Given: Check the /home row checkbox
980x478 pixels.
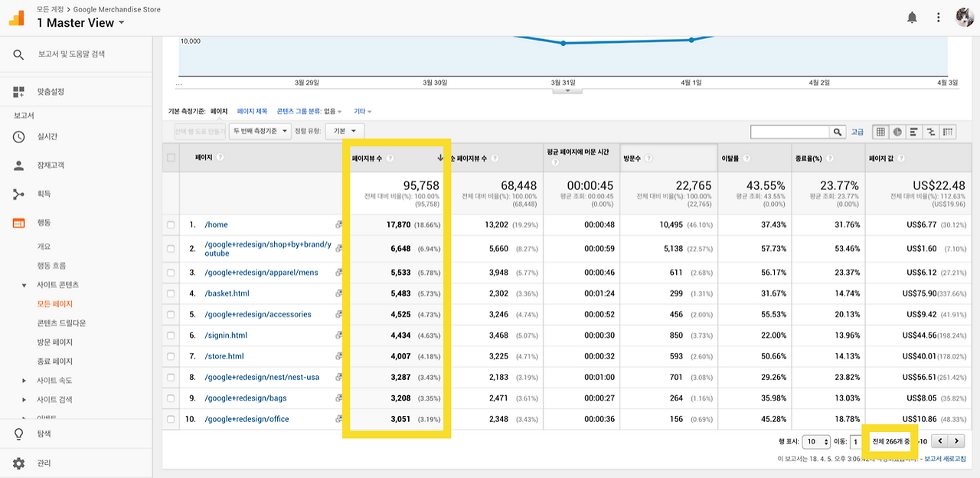Looking at the screenshot, I should point(171,225).
